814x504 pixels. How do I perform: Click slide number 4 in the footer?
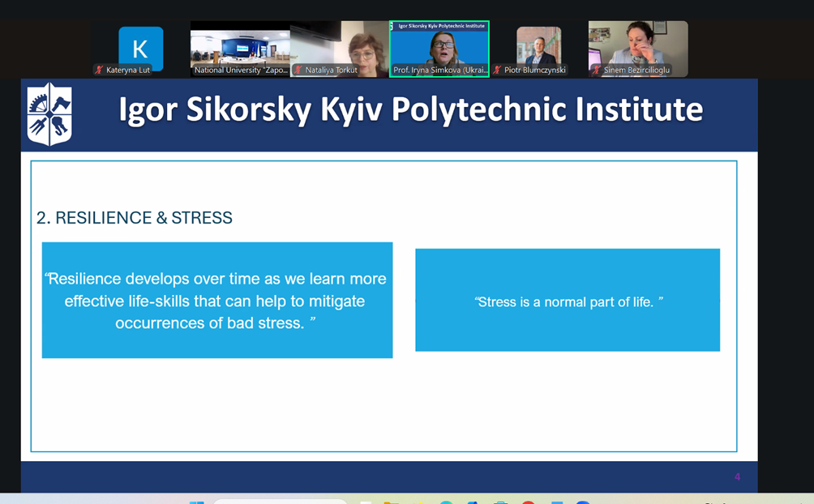coord(737,477)
